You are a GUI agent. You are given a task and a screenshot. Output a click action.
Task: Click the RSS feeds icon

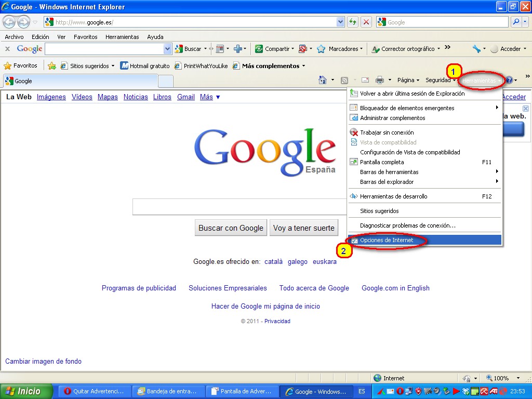344,81
